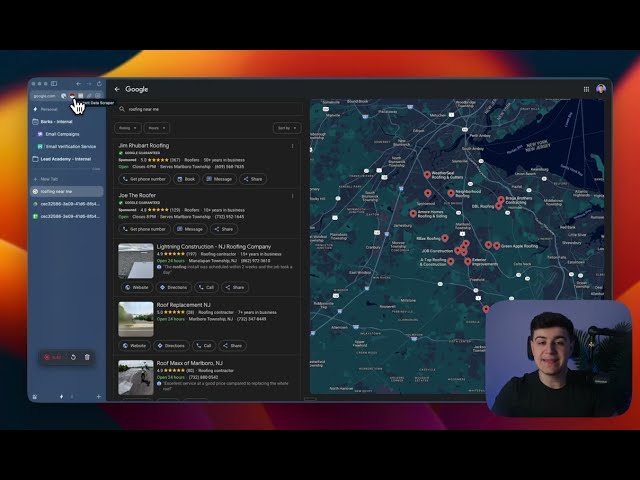
Task: Open the Lead Academy - Internal folder
Action: click(66, 158)
